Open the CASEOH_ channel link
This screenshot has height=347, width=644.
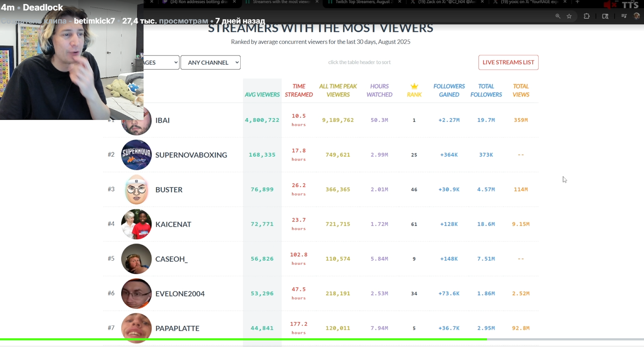(x=172, y=259)
